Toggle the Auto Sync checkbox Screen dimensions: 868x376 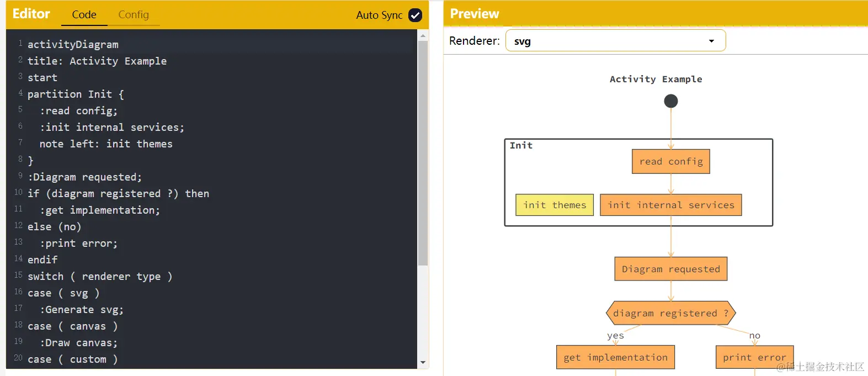pyautogui.click(x=415, y=15)
